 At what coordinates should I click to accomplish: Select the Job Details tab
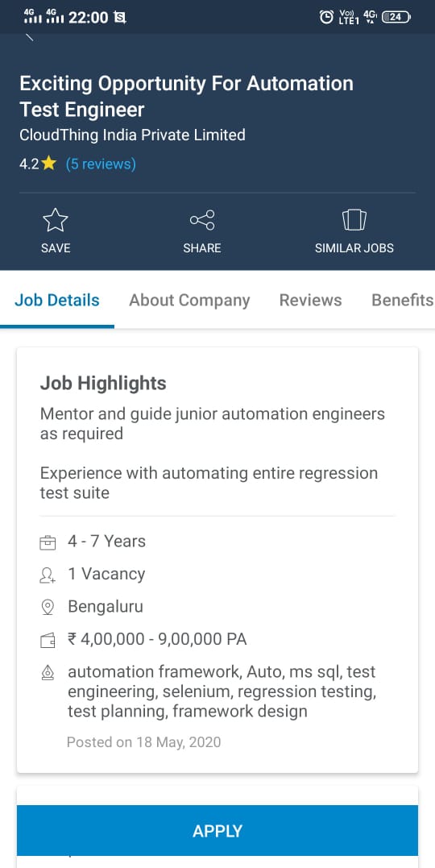[x=57, y=300]
